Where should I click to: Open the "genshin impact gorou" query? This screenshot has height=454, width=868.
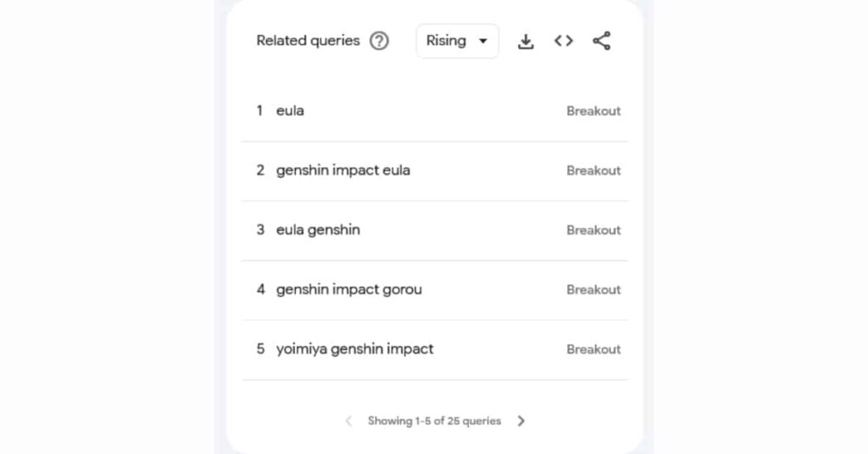click(348, 290)
